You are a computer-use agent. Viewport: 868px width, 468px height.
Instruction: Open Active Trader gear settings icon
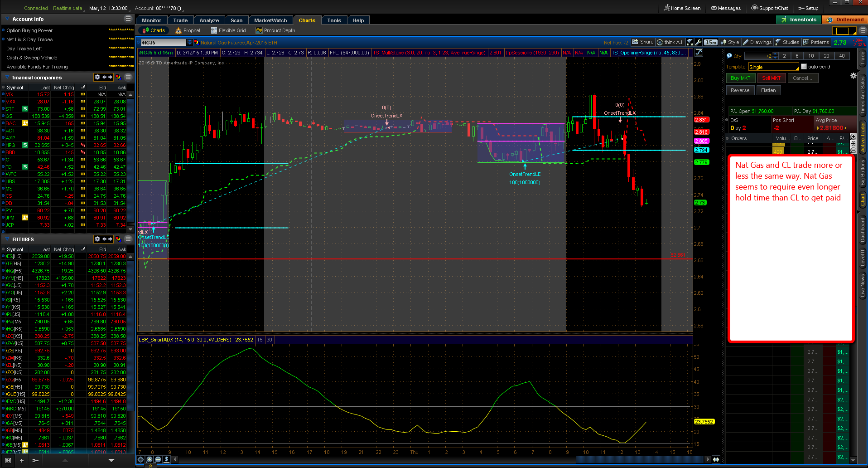pyautogui.click(x=854, y=76)
